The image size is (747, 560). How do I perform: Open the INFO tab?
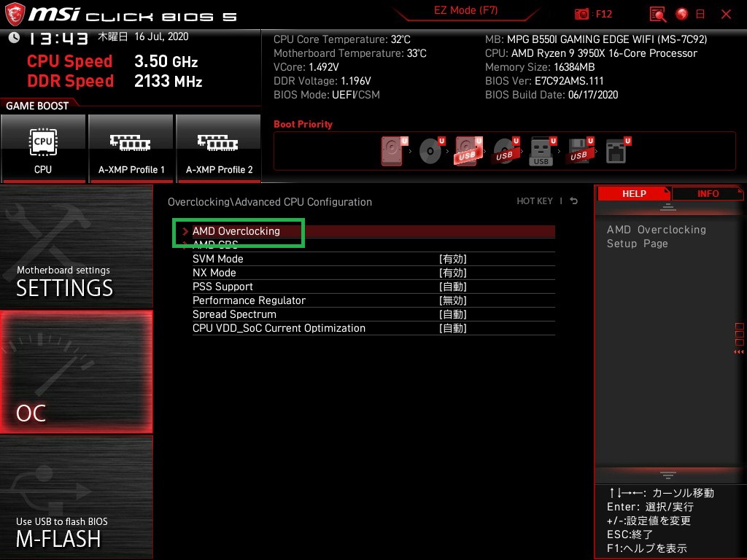click(x=708, y=194)
